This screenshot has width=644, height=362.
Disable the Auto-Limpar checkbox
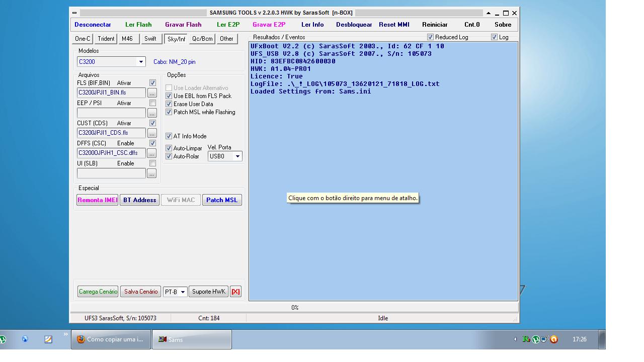click(x=169, y=148)
